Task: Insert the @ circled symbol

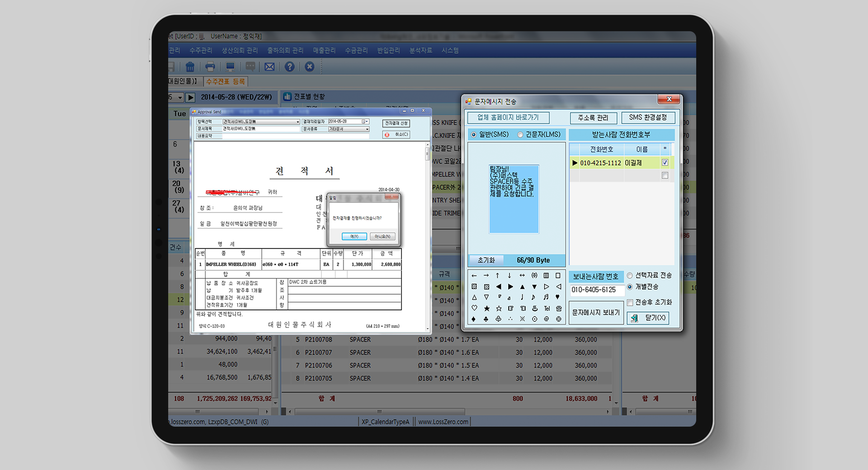Action: tap(547, 319)
